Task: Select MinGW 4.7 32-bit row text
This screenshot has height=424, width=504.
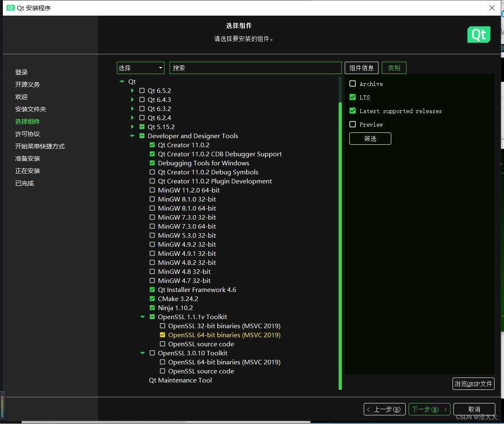Action: tap(184, 280)
